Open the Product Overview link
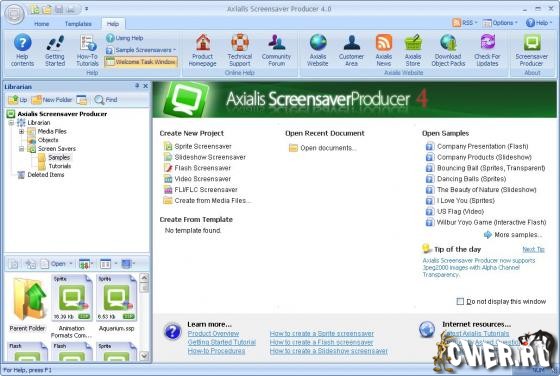 click(x=213, y=334)
